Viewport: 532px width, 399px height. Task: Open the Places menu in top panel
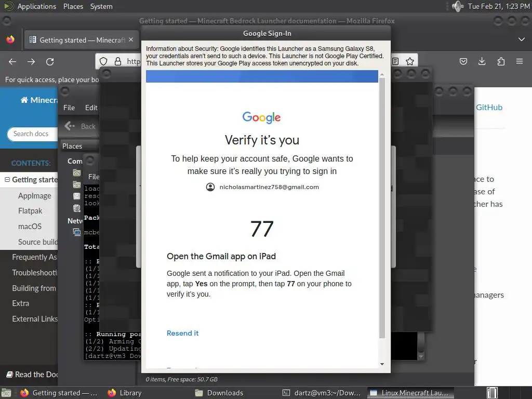click(73, 6)
